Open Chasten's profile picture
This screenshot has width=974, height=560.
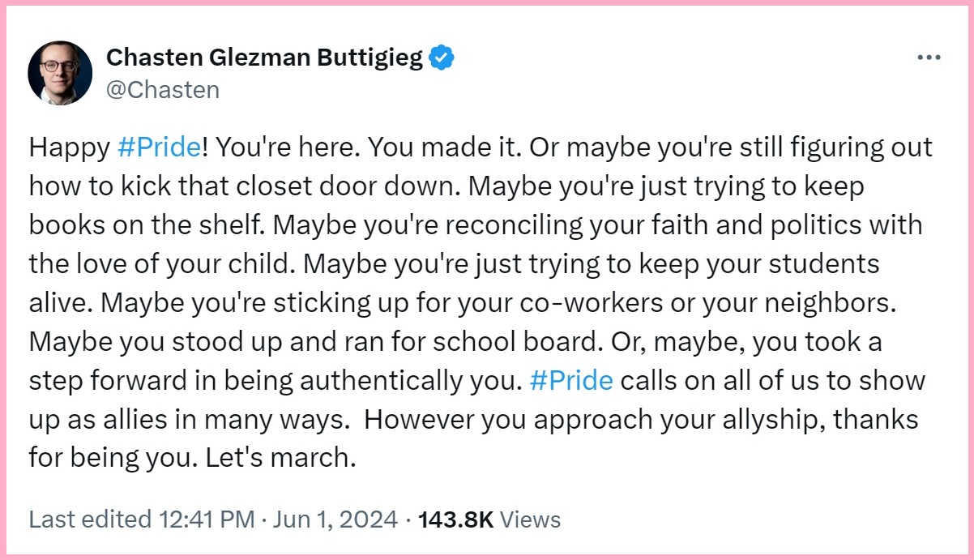[x=60, y=72]
